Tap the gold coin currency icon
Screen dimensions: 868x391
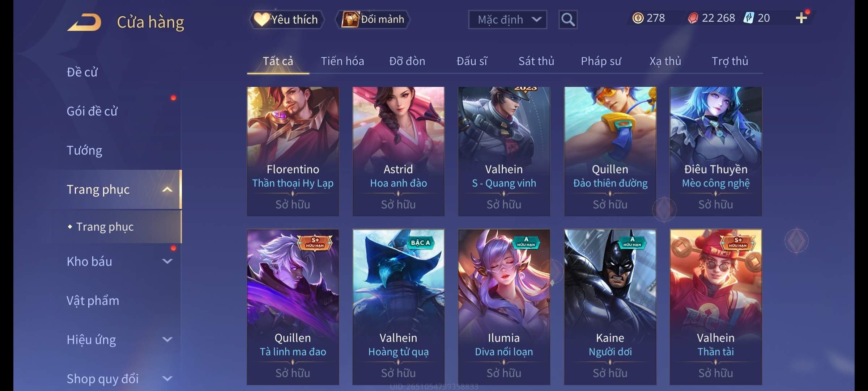(x=638, y=18)
